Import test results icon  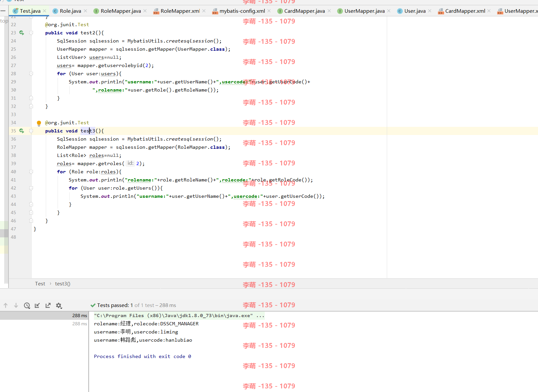pyautogui.click(x=37, y=305)
